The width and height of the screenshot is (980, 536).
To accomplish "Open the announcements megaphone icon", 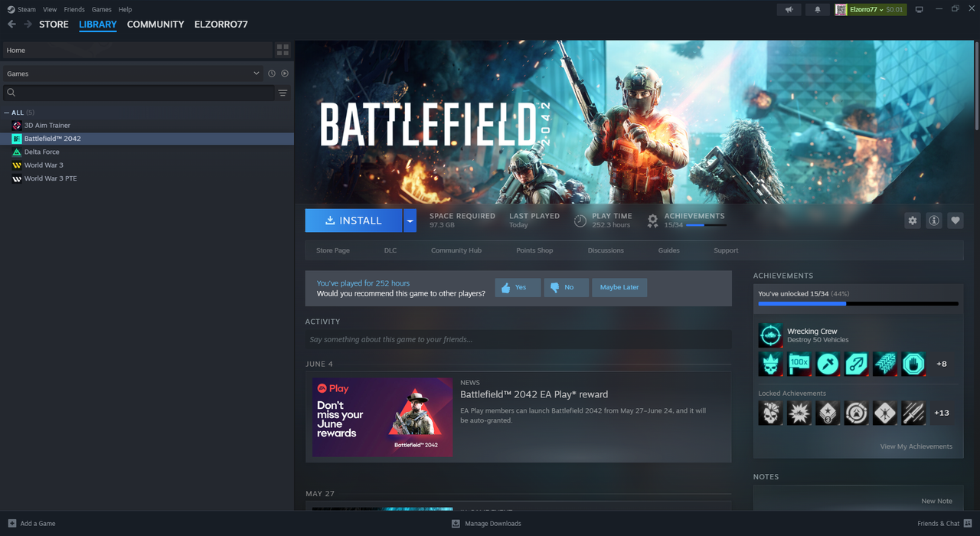I will [x=789, y=9].
